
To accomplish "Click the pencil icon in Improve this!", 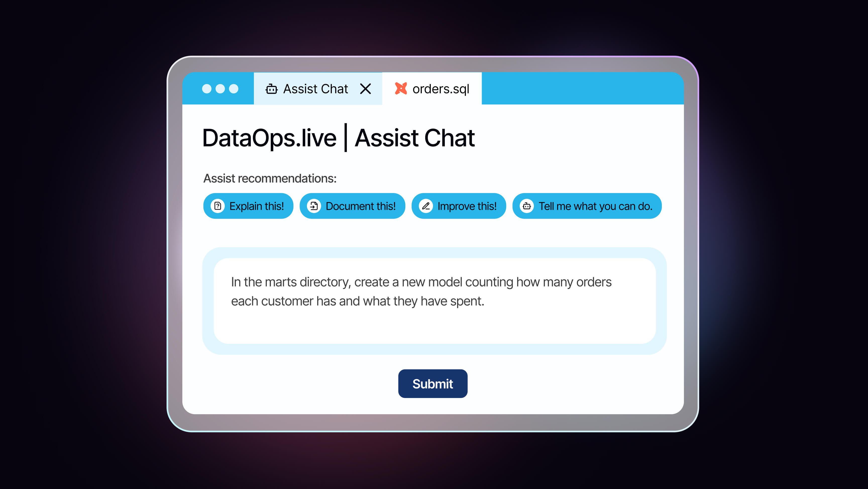I will coord(426,206).
